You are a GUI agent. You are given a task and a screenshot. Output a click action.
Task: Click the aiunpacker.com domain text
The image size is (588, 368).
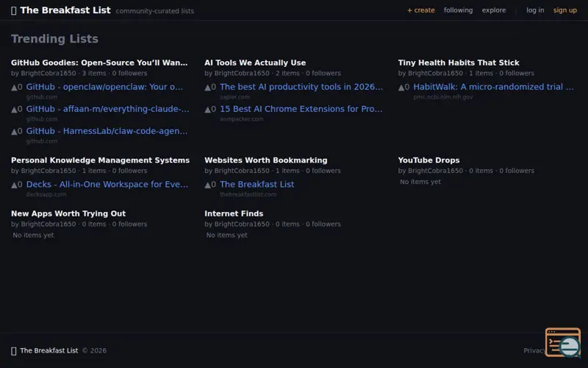242,119
